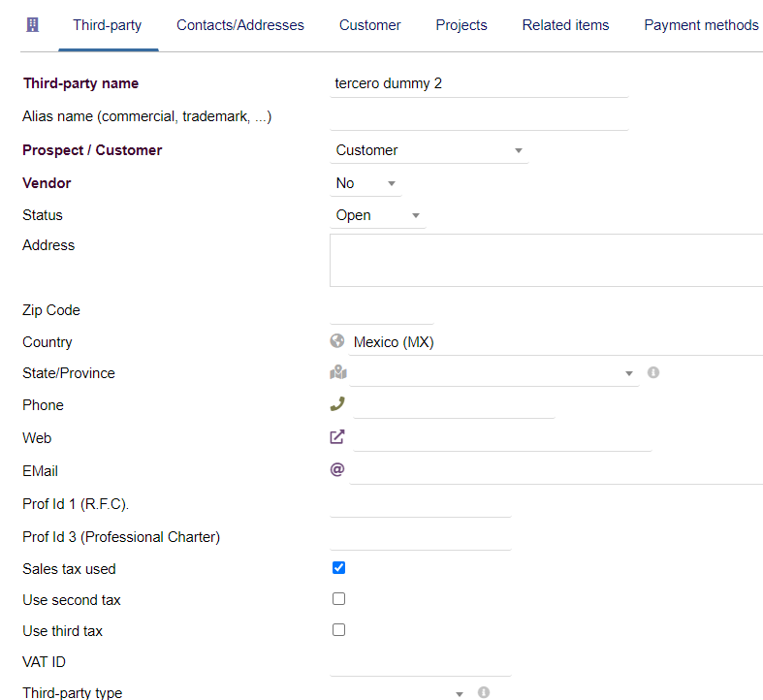Click the external link icon for Web
Viewport: 763px width, 700px height.
click(337, 437)
